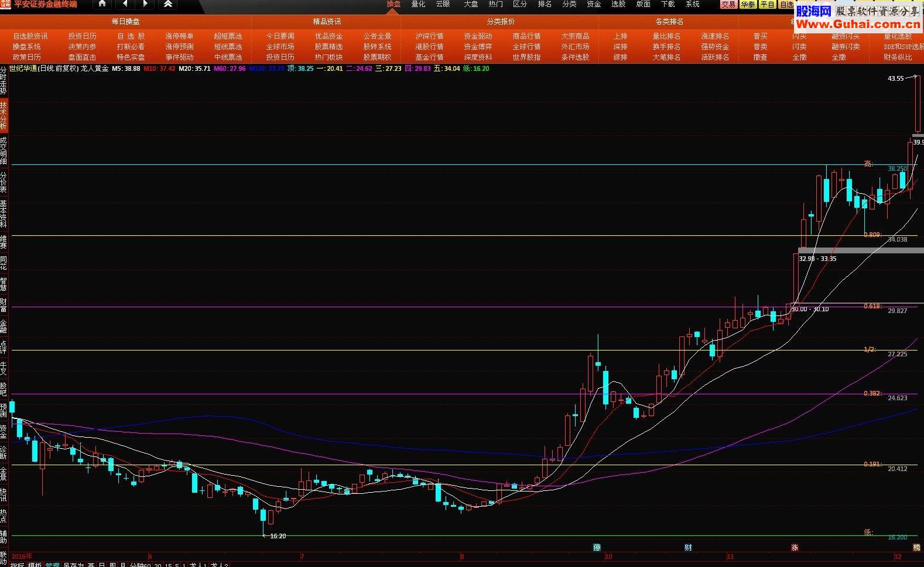
Task: Open the 系统 top menu
Action: pyautogui.click(x=693, y=4)
